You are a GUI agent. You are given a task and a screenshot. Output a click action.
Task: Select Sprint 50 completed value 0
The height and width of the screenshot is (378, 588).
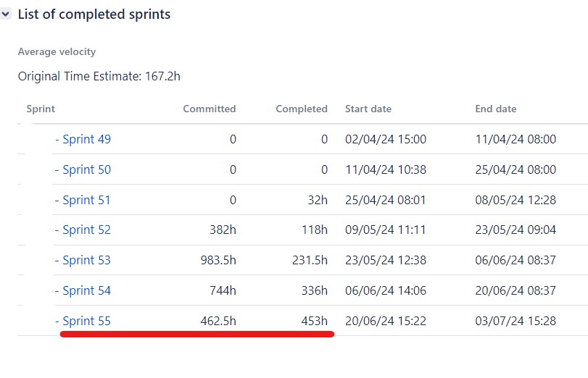(x=324, y=169)
